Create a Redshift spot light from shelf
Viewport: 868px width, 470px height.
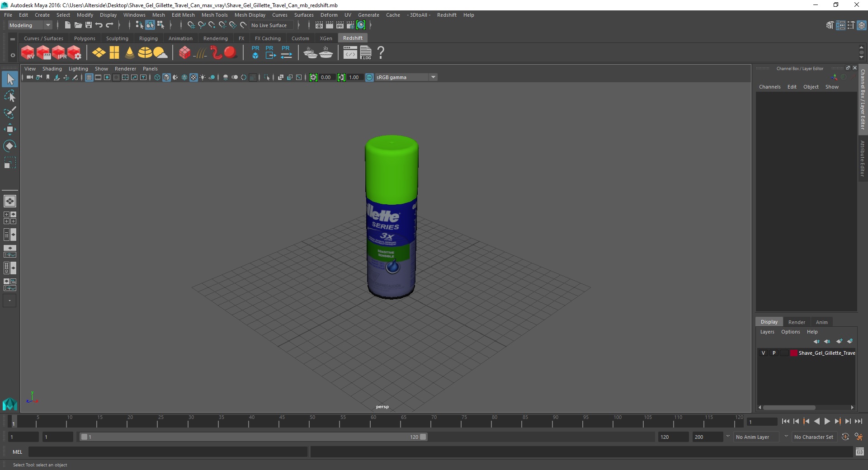point(130,53)
